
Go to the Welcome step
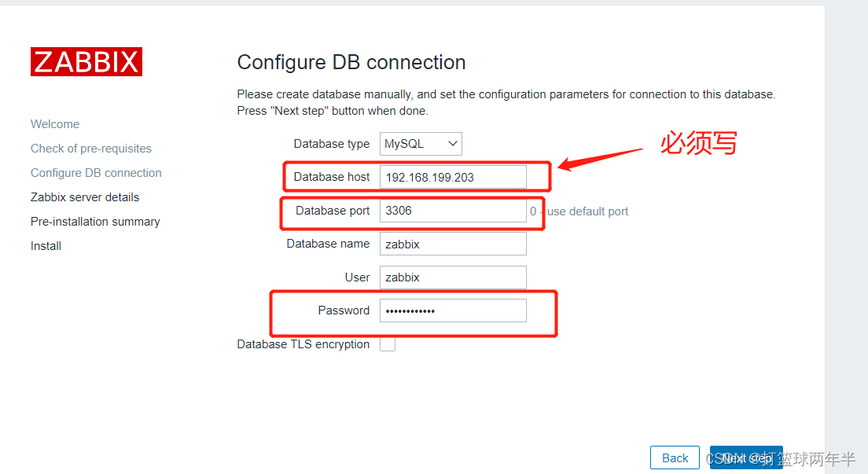coord(54,123)
